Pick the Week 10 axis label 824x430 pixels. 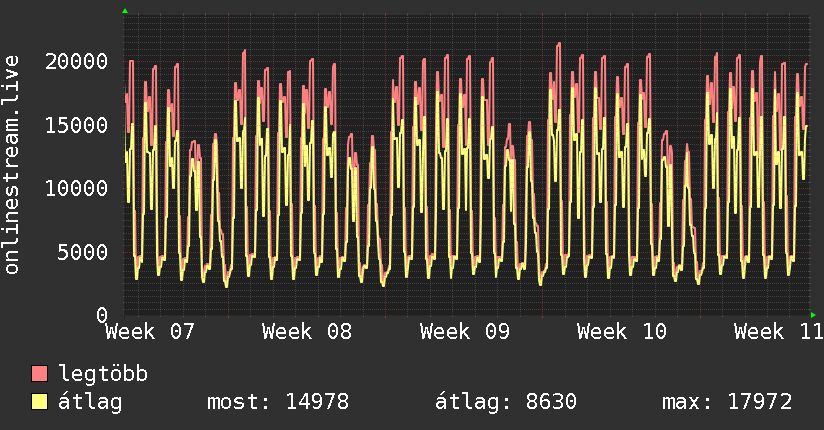(x=622, y=331)
